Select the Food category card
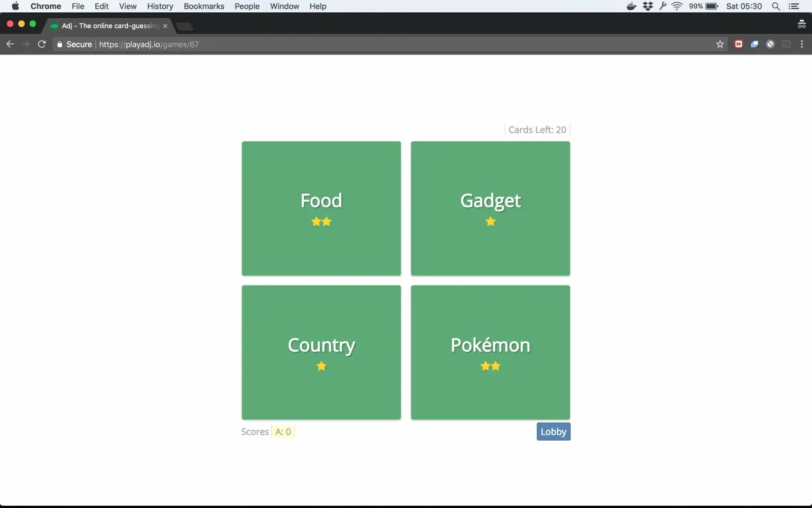Viewport: 812px width, 508px height. [321, 208]
